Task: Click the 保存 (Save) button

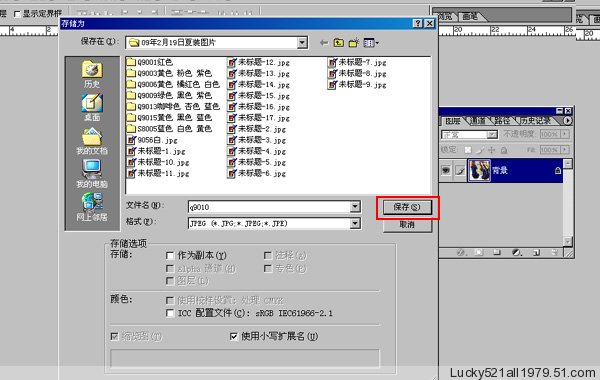Action: coord(407,207)
